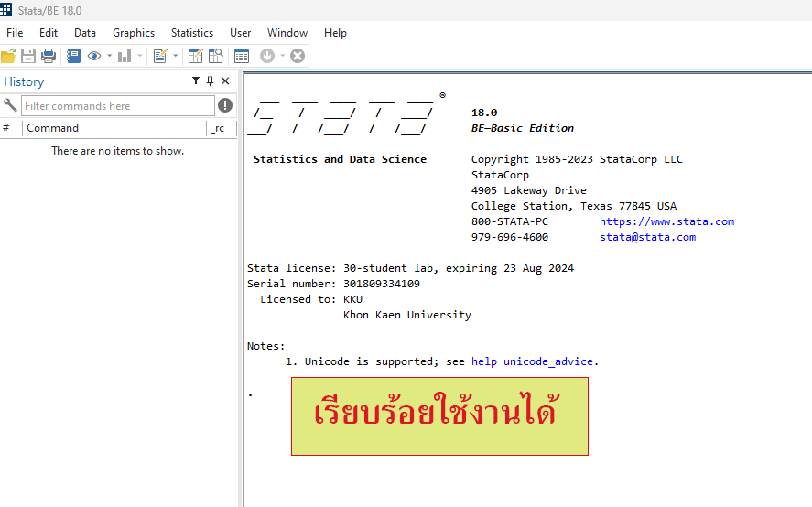Viewport: 812px width, 507px height.
Task: Click the 'Copyright 1985-2023 StataCorp LLC' text
Action: coord(577,159)
